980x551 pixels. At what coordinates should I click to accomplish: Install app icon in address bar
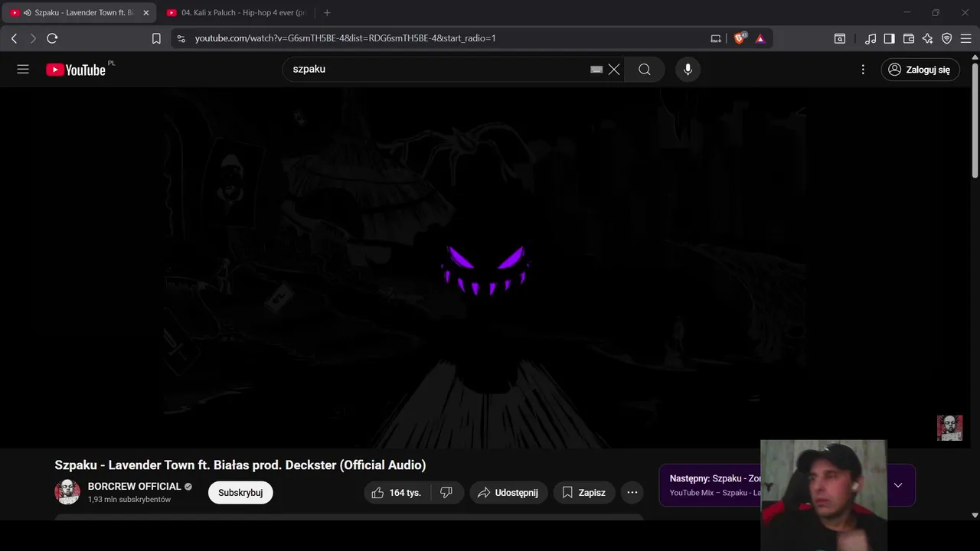coord(716,38)
